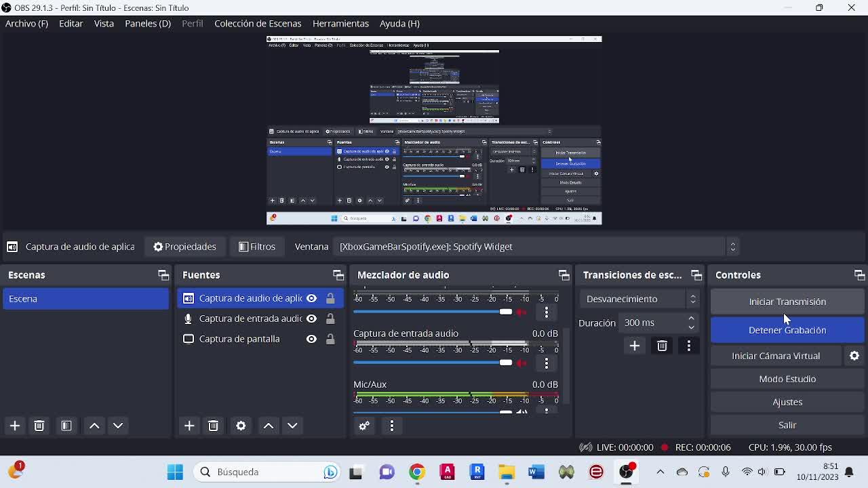Open the Vista menu
Screen dimensions: 868x488
pyautogui.click(x=104, y=23)
